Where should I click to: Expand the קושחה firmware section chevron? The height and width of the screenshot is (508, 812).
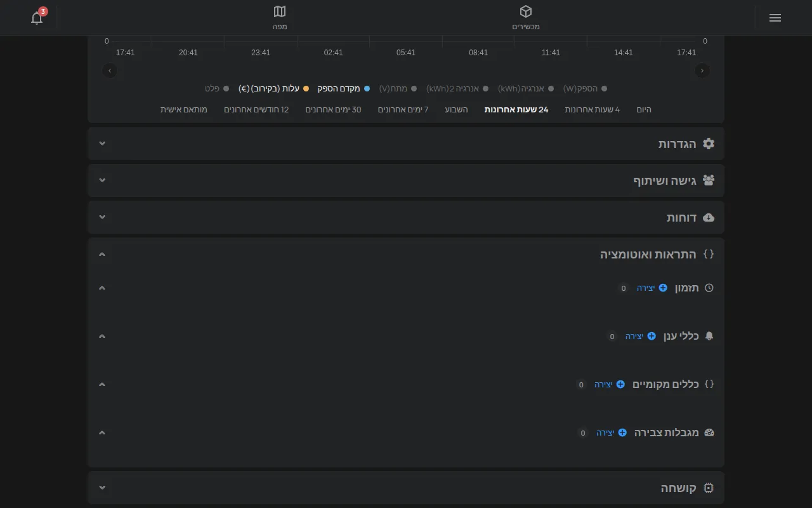tap(102, 488)
